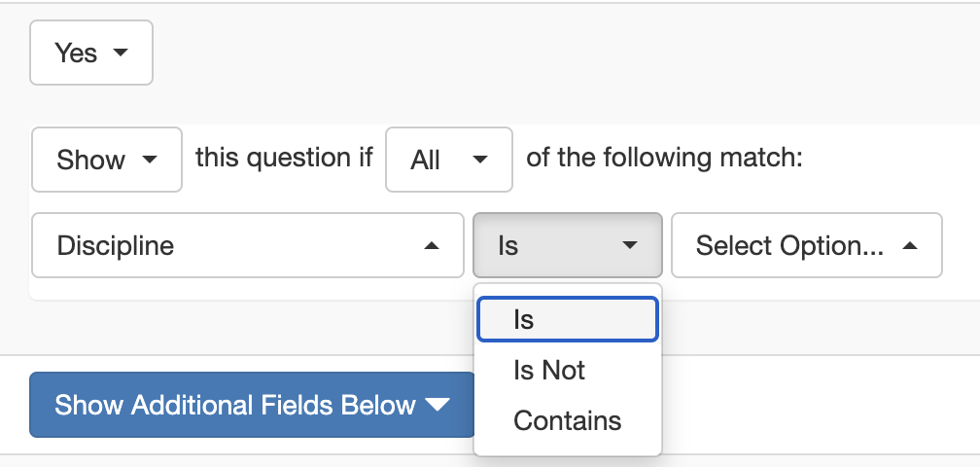The height and width of the screenshot is (467, 980).
Task: Click the down arrow beside Show
Action: [x=150, y=160]
